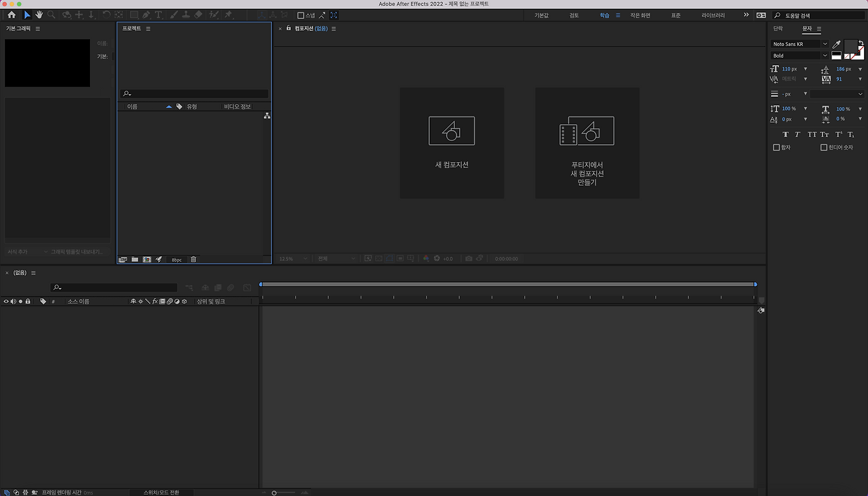Click the 8bpc color depth button
Image resolution: width=868 pixels, height=496 pixels.
point(176,260)
